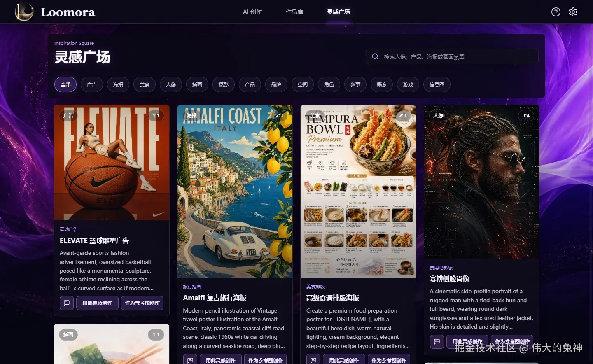Select the 空间 filter chip
Image resolution: width=593 pixels, height=364 pixels.
click(x=303, y=84)
